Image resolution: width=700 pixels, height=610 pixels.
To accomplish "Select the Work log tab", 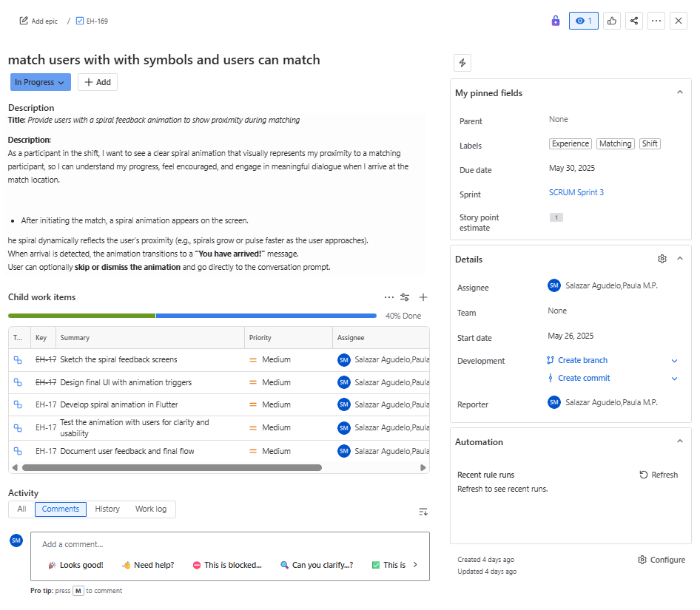I will (x=151, y=509).
